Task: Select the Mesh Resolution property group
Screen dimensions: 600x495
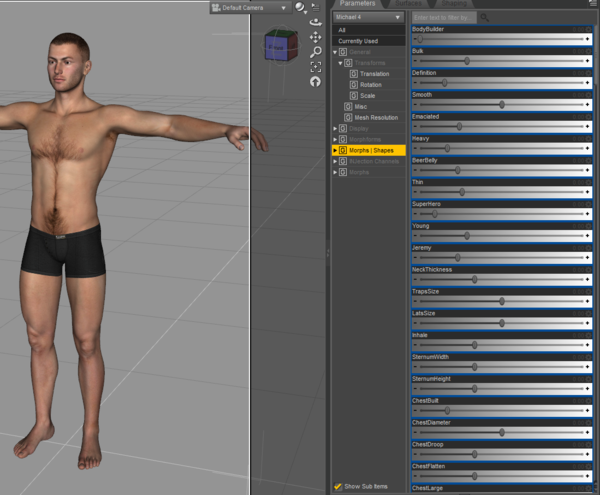Action: pyautogui.click(x=376, y=118)
